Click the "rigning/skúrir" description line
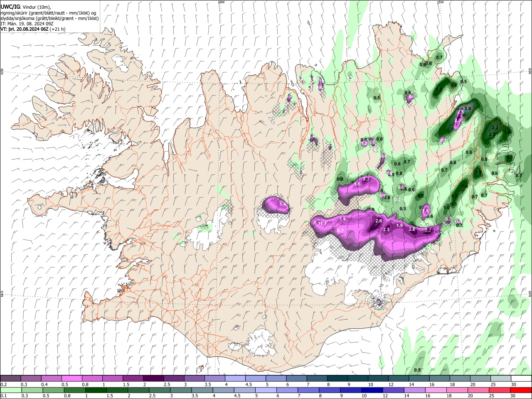The width and height of the screenshot is (532, 399). (x=48, y=12)
